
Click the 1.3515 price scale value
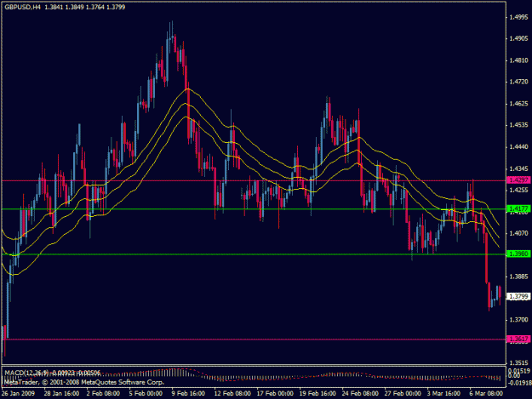tap(519, 362)
